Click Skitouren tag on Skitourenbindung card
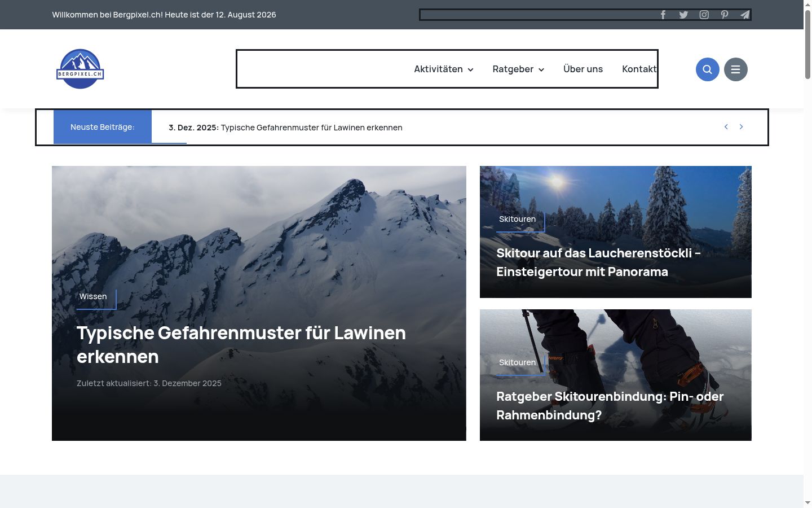Viewport: 812px width, 508px height. pyautogui.click(x=518, y=362)
